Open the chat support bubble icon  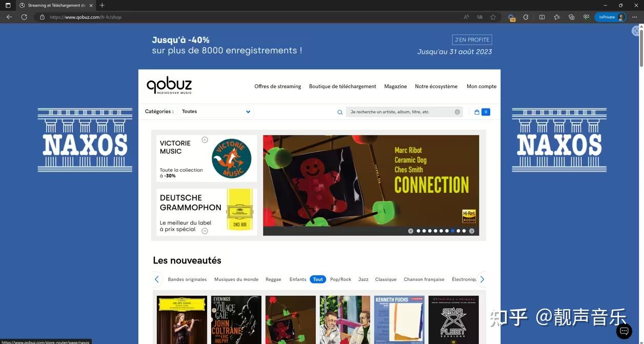624,331
